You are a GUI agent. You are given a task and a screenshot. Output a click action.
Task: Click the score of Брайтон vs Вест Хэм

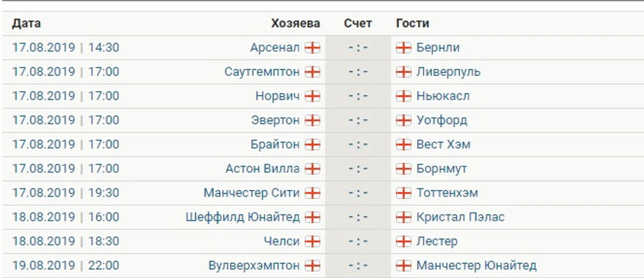358,145
